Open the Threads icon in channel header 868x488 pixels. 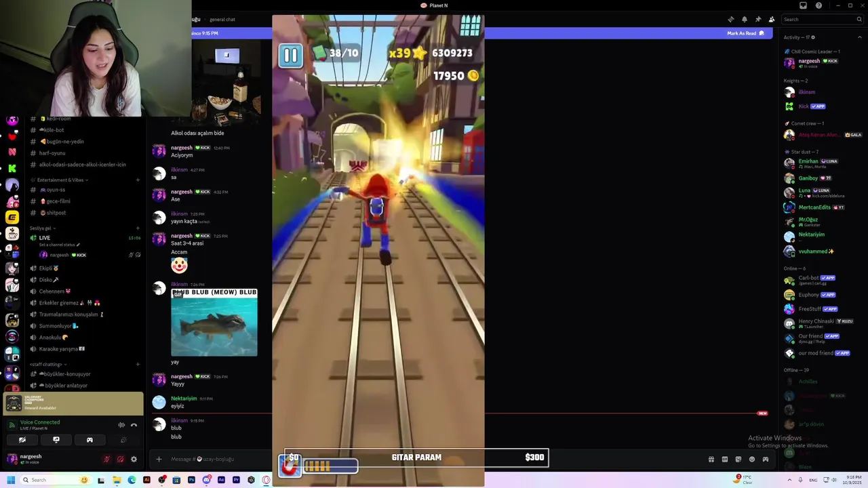pyautogui.click(x=731, y=19)
